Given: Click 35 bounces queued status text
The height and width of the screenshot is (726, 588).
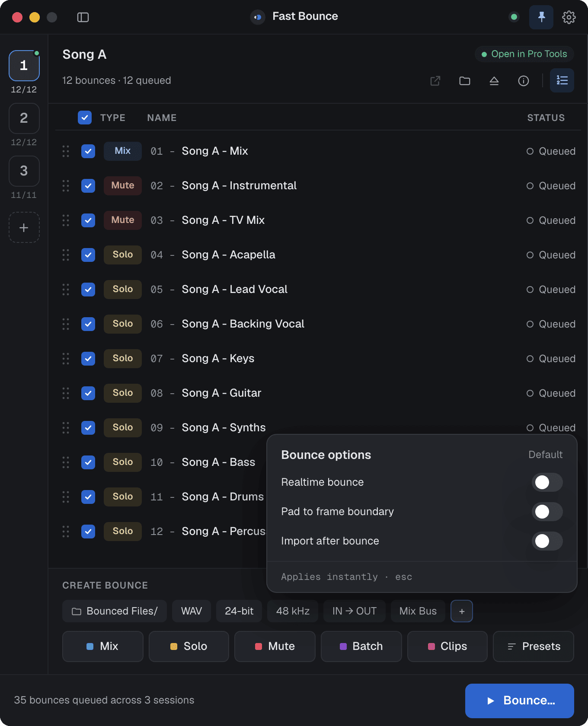Looking at the screenshot, I should pos(104,700).
